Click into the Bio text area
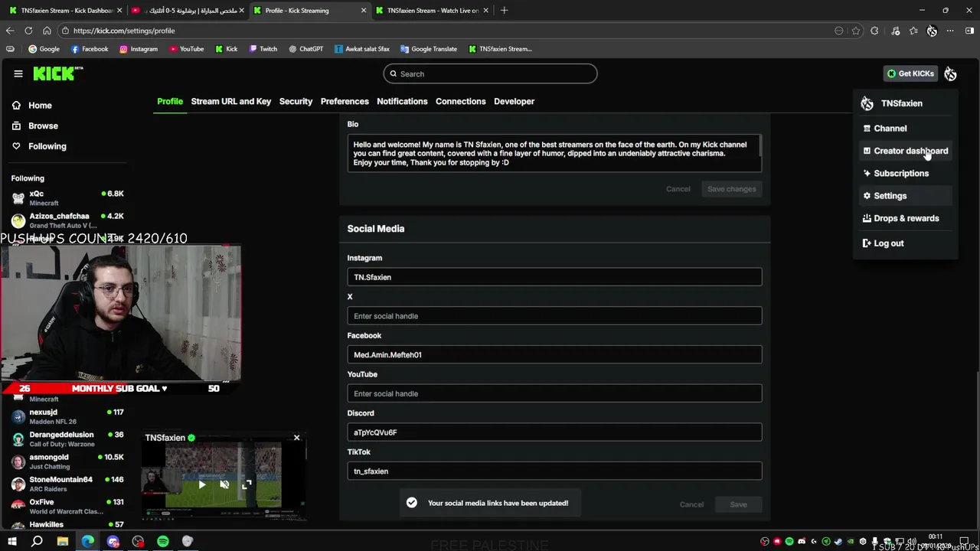 point(554,154)
